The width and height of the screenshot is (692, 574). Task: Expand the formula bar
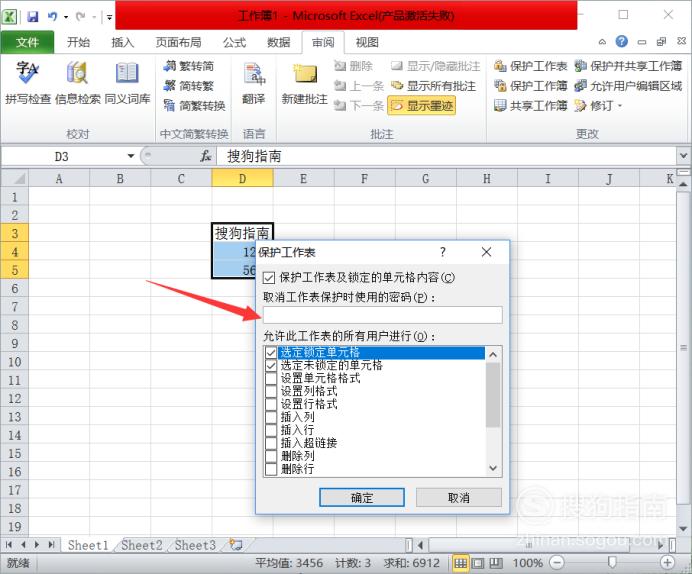[x=683, y=156]
